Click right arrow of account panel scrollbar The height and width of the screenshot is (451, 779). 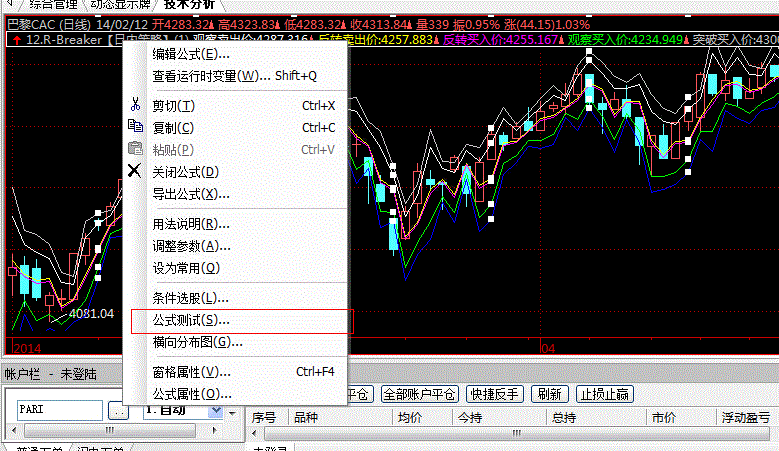click(x=215, y=431)
